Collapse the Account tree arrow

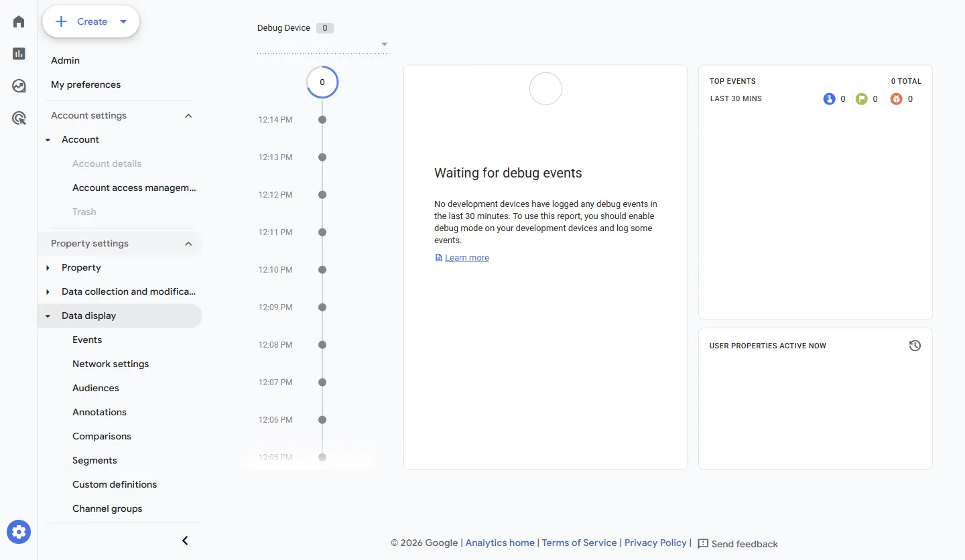pyautogui.click(x=48, y=140)
